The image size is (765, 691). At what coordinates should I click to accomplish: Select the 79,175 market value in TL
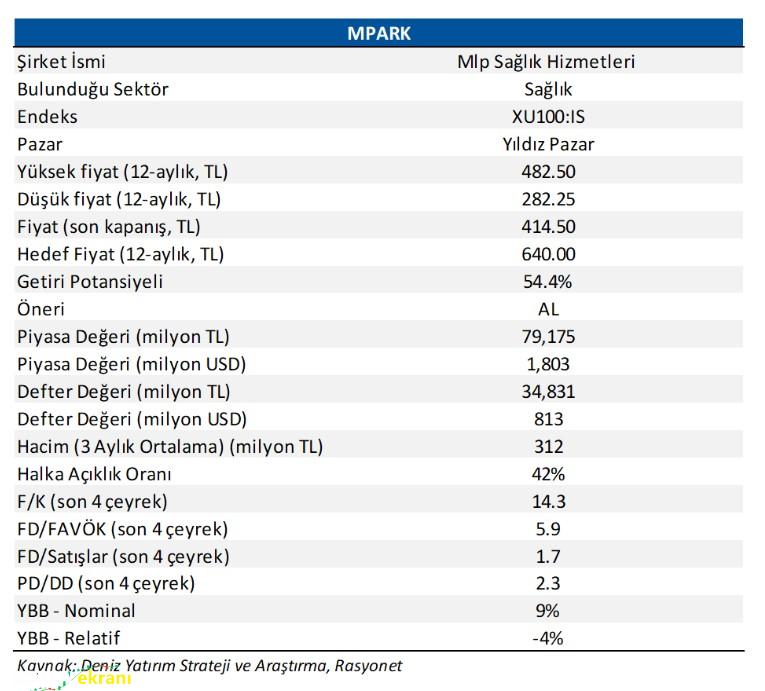pos(548,337)
